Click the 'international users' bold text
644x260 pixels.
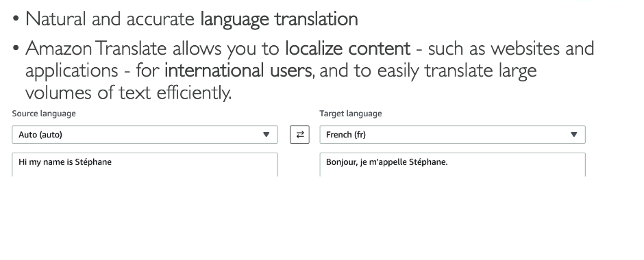pos(238,70)
